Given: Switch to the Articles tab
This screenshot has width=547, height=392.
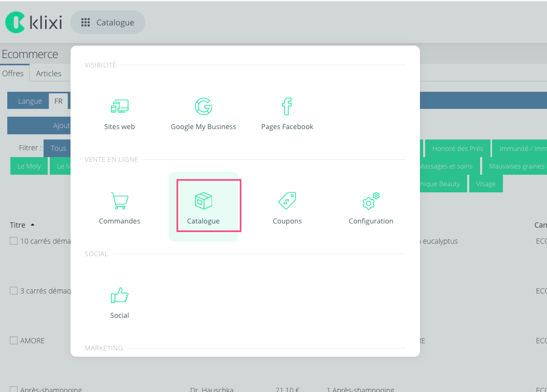Looking at the screenshot, I should pyautogui.click(x=49, y=74).
